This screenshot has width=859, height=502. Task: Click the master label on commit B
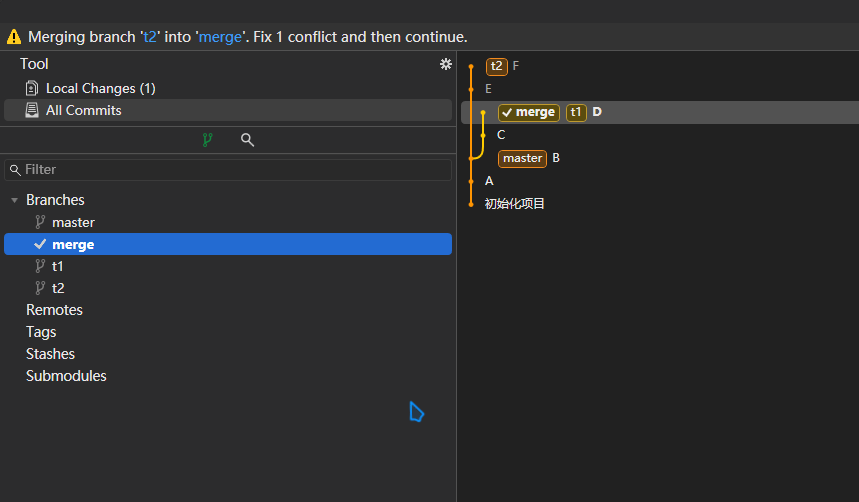522,158
